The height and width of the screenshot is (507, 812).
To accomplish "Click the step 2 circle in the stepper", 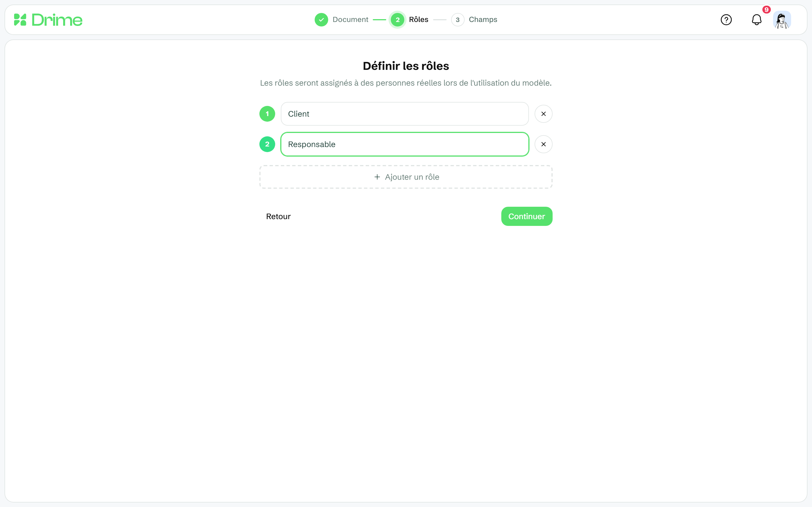I will [x=397, y=20].
